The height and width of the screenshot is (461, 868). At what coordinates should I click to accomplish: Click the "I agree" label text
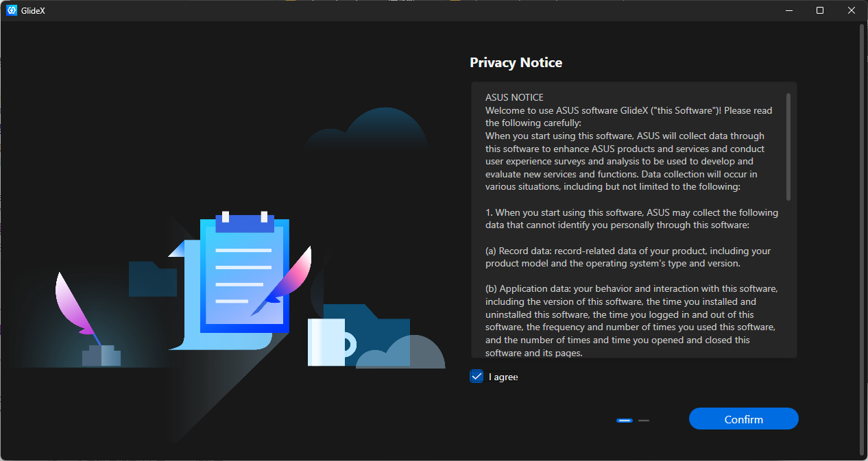503,377
